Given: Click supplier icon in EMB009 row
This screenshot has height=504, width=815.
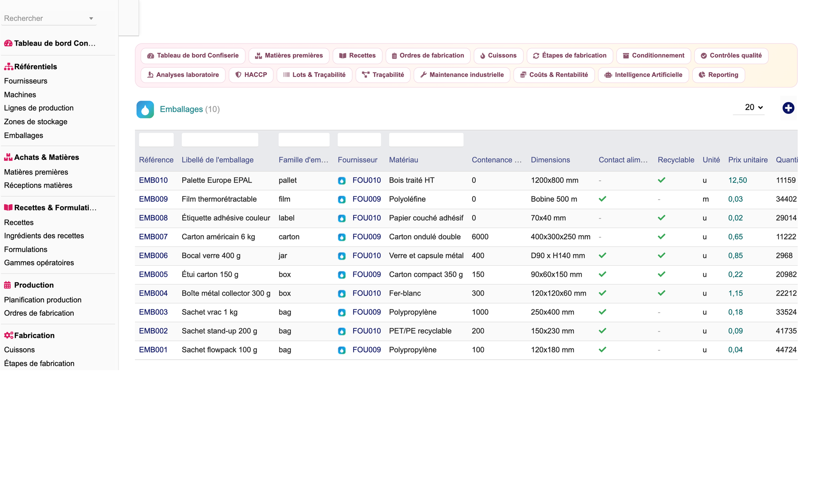Looking at the screenshot, I should (x=342, y=200).
